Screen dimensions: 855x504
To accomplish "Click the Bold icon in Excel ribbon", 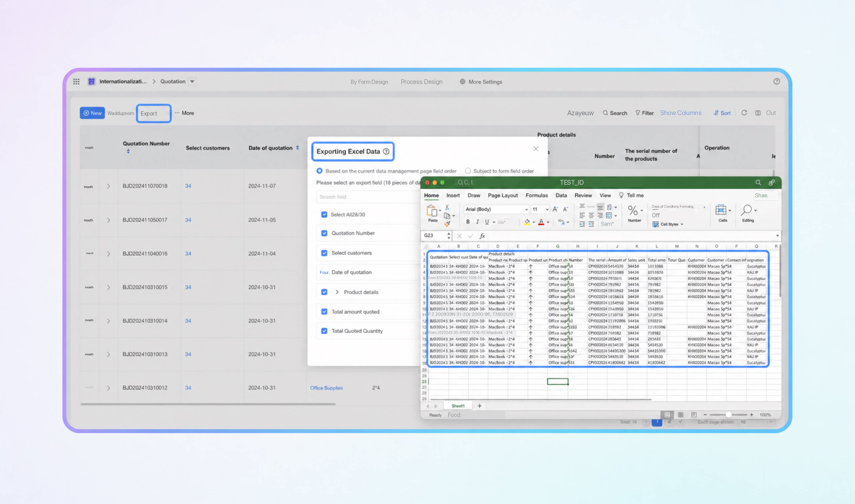I will pyautogui.click(x=468, y=222).
